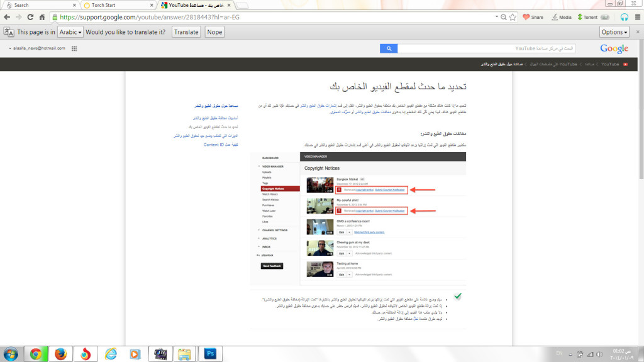The height and width of the screenshot is (362, 644).
Task: Open the browser home page icon
Action: tap(42, 17)
